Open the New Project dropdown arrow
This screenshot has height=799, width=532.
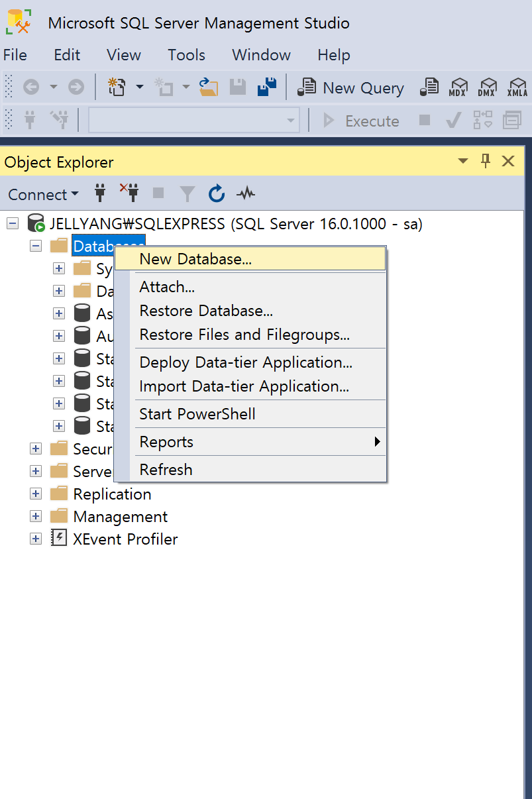[x=139, y=87]
